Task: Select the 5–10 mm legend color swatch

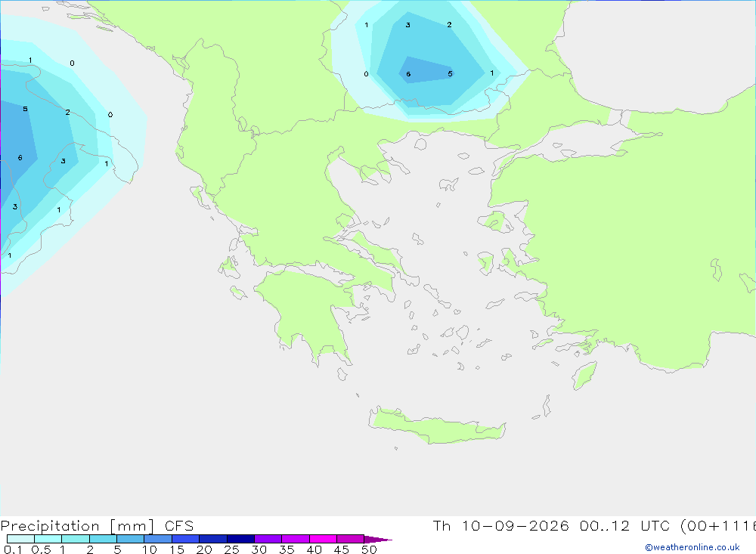Action: [x=130, y=539]
